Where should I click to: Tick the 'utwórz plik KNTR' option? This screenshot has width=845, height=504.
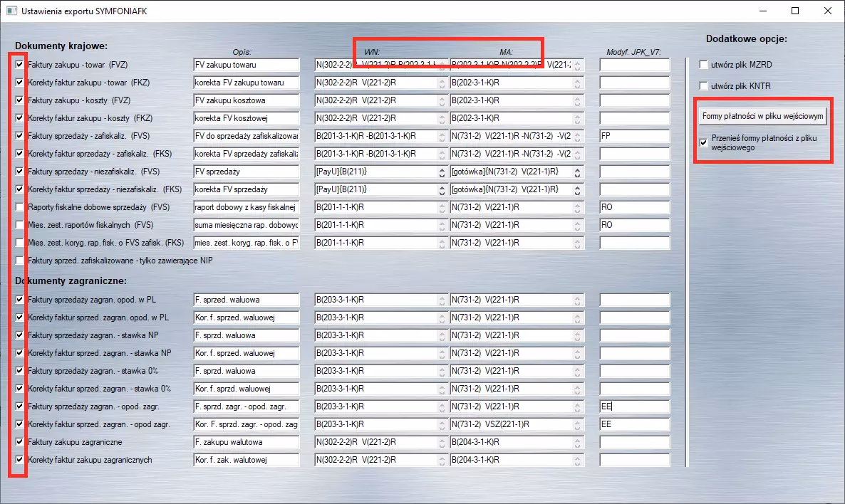(704, 86)
